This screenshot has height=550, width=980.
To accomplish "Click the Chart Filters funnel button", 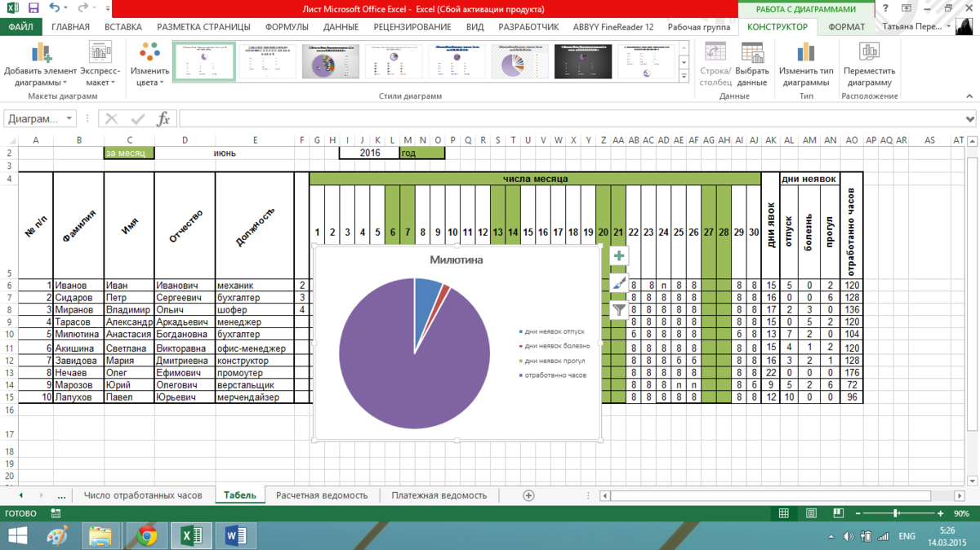I will (x=619, y=310).
